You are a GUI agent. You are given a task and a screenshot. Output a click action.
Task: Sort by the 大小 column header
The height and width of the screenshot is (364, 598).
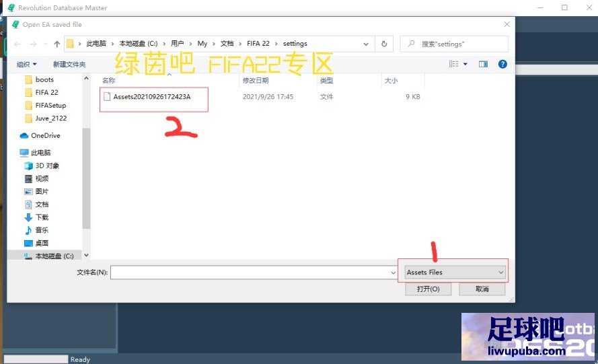[x=391, y=81]
